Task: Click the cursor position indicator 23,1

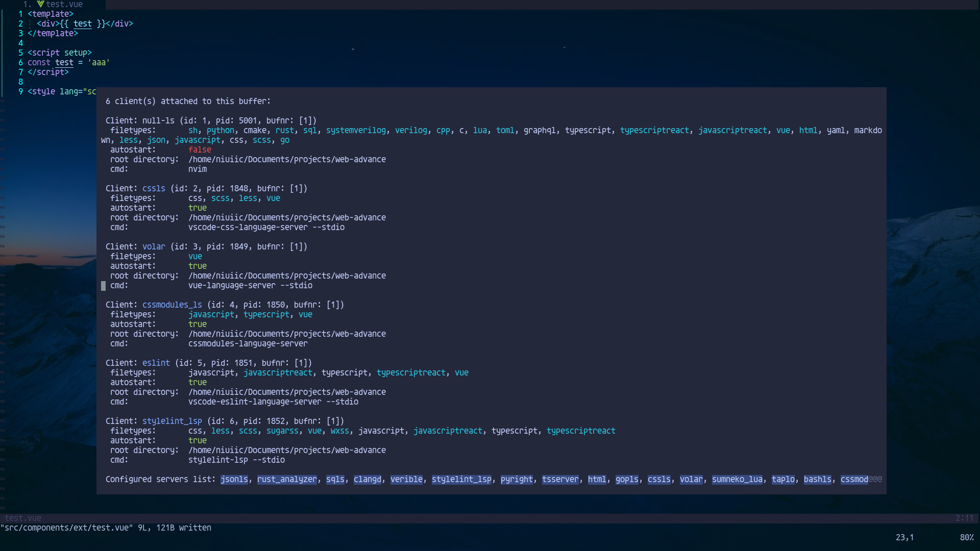Action: coord(904,537)
